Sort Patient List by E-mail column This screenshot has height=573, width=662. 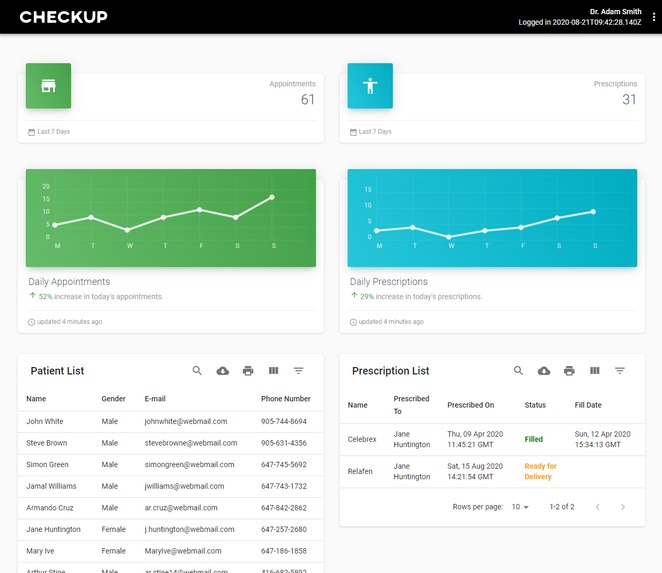pos(155,399)
